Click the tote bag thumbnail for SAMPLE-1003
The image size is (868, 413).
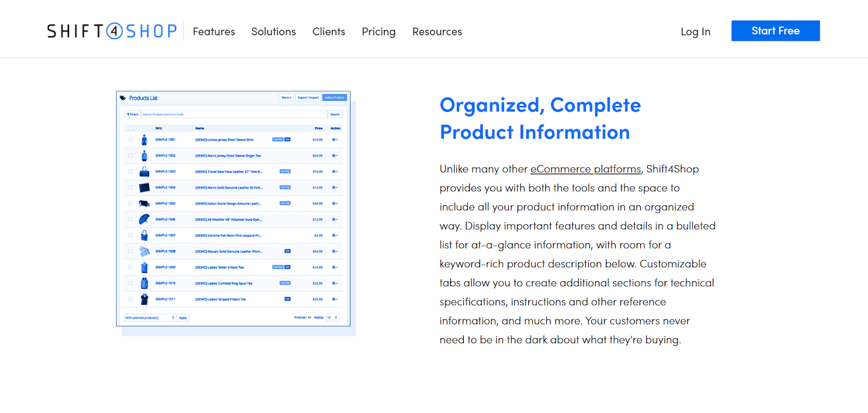[144, 172]
